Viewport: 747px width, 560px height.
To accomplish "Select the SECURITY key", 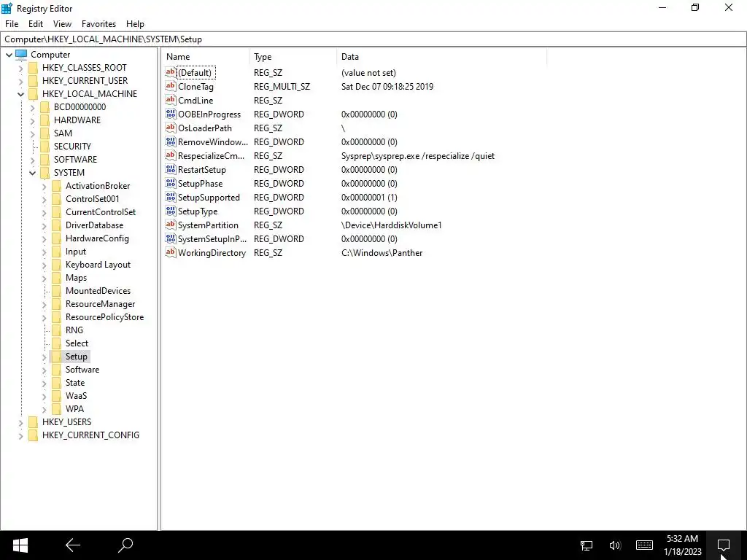I will click(x=72, y=146).
